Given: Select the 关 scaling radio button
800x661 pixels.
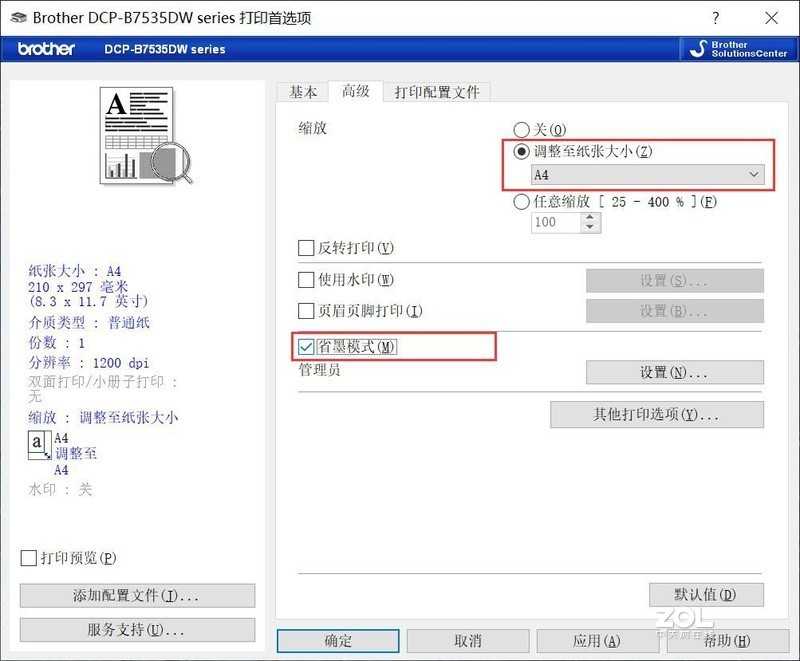Looking at the screenshot, I should 521,130.
